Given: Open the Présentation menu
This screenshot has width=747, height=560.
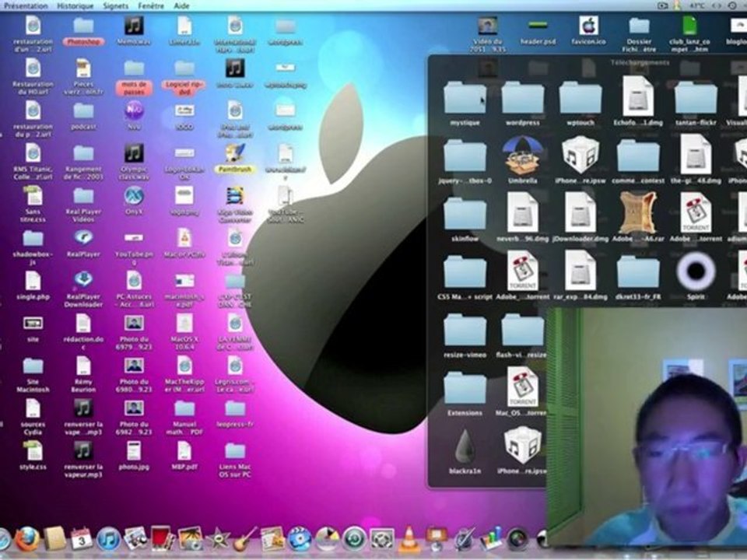Looking at the screenshot, I should tap(26, 5).
